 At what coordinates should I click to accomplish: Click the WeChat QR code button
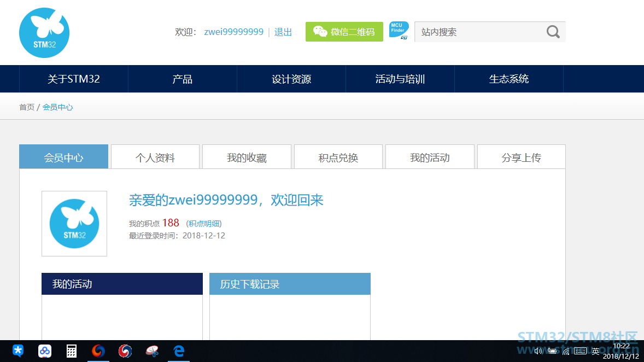pyautogui.click(x=344, y=32)
